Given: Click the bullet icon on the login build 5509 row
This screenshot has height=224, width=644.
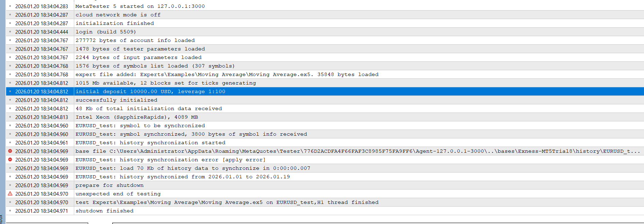Looking at the screenshot, I should pos(10,32).
